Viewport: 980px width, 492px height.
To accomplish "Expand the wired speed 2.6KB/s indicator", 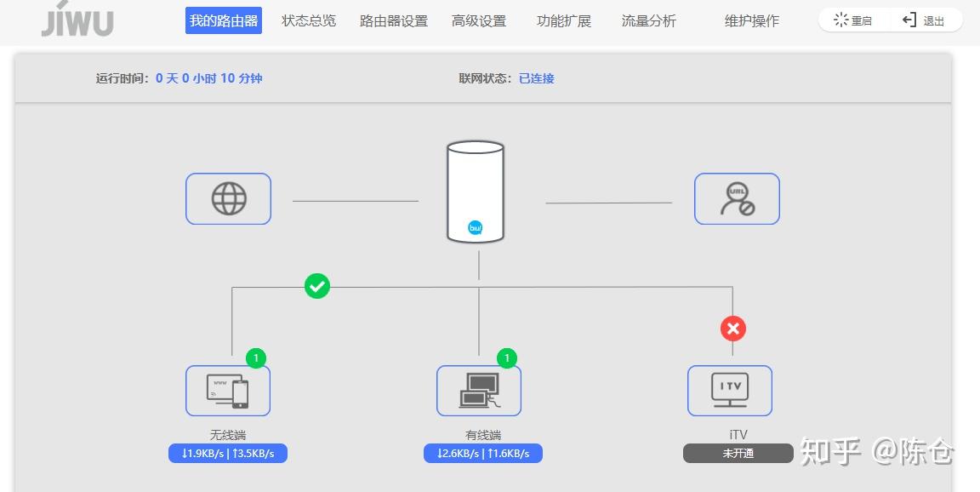I will pyautogui.click(x=482, y=453).
